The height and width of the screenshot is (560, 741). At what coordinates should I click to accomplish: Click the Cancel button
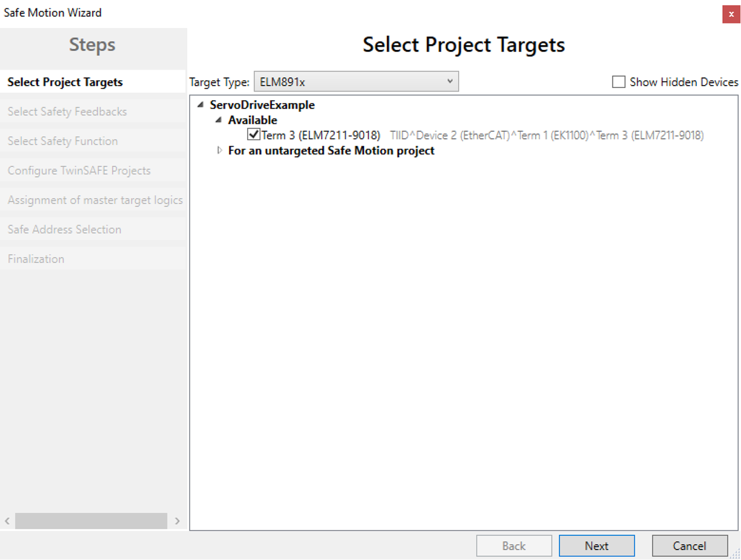pyautogui.click(x=689, y=546)
